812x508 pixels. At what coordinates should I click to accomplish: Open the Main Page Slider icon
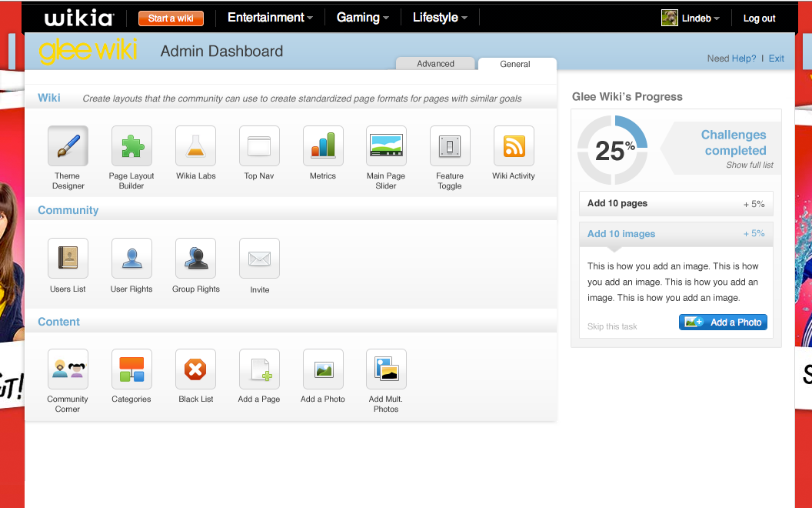pyautogui.click(x=386, y=146)
